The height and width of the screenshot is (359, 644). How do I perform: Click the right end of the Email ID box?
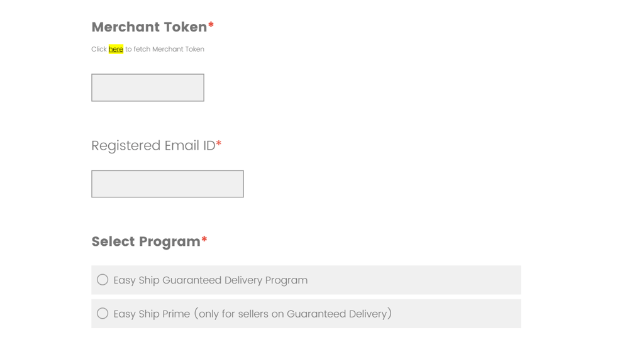point(235,184)
